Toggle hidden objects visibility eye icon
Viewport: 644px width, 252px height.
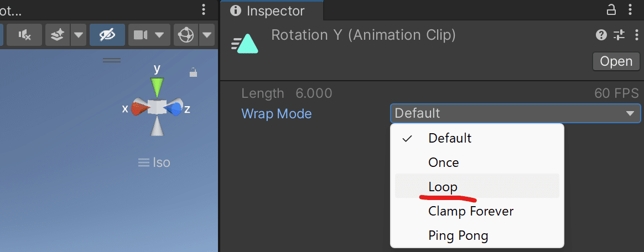pos(107,35)
